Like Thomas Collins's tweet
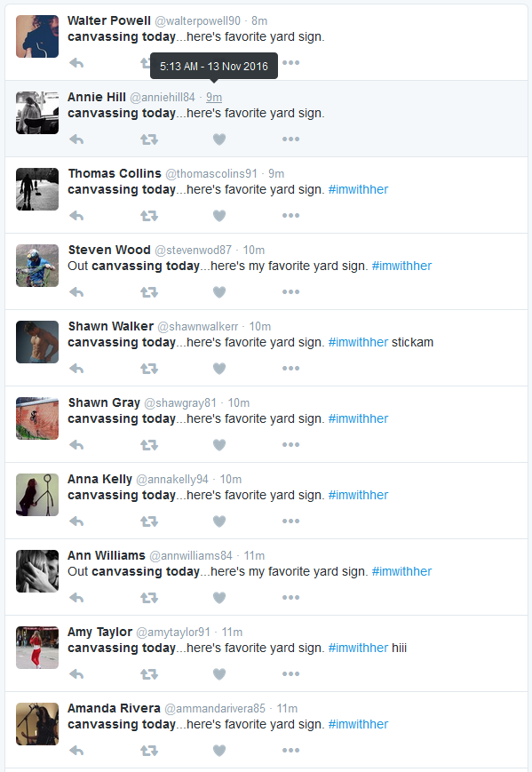Image resolution: width=532 pixels, height=772 pixels. (x=219, y=216)
